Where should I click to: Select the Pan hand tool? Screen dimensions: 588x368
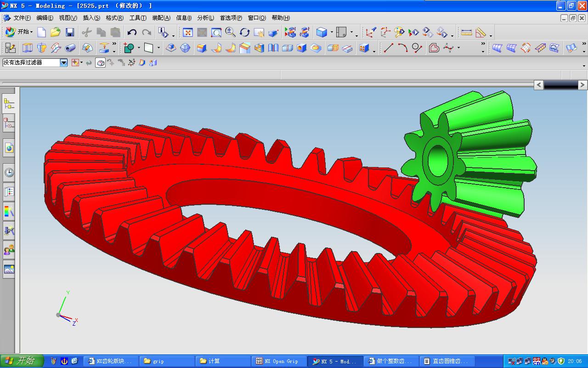coord(259,32)
